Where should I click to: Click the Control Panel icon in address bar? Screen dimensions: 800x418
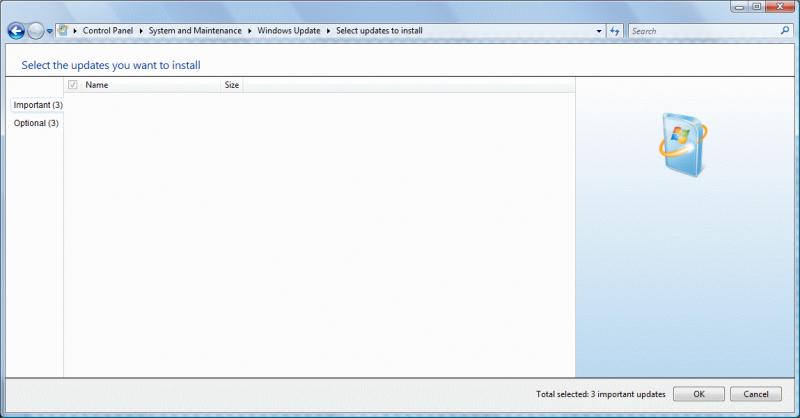pyautogui.click(x=63, y=31)
